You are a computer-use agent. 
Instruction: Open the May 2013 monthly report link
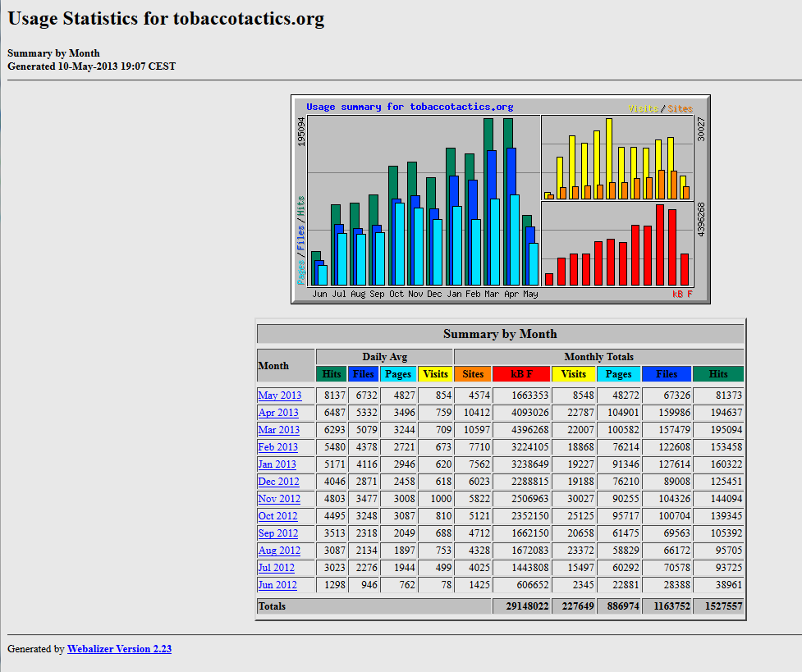pyautogui.click(x=280, y=395)
